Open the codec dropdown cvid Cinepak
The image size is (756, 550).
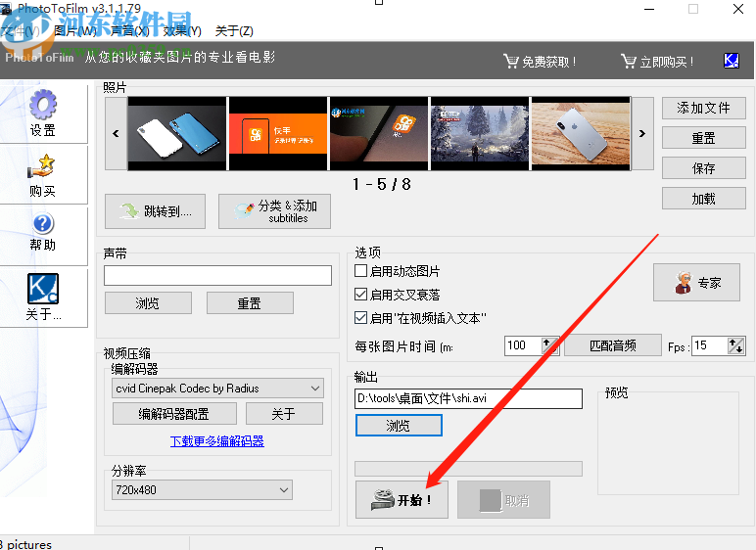pyautogui.click(x=217, y=389)
